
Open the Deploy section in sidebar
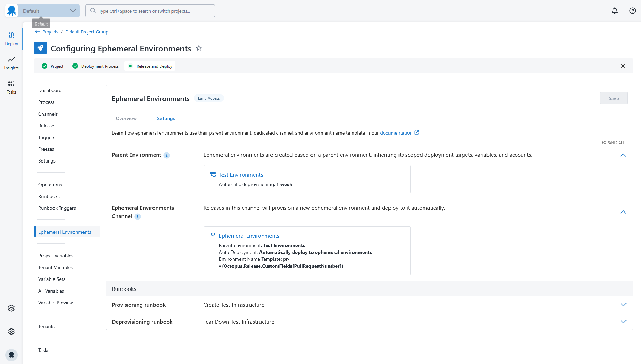[x=11, y=39]
